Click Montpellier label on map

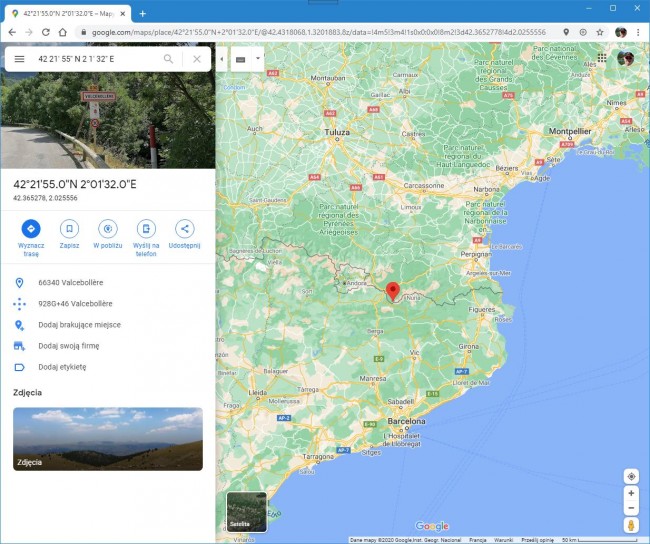570,131
